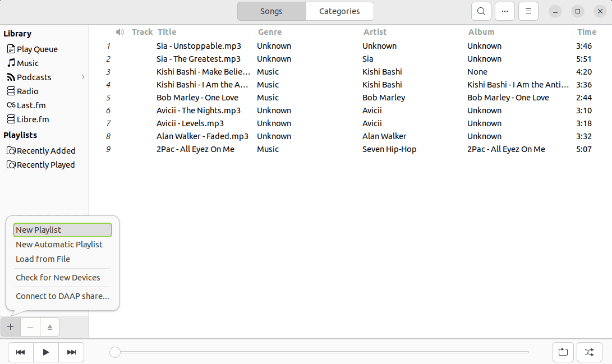
Task: Expand the Podcasts section
Action: coord(83,77)
